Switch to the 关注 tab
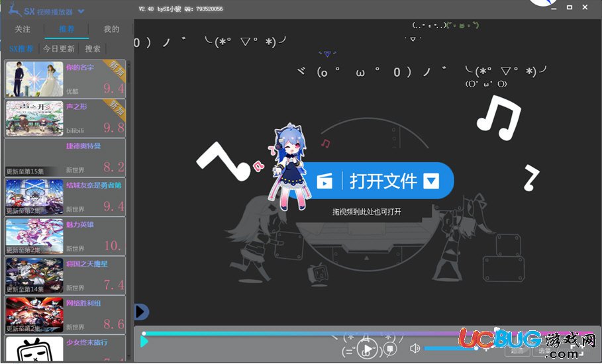Image resolution: width=602 pixels, height=364 pixels. click(x=23, y=29)
